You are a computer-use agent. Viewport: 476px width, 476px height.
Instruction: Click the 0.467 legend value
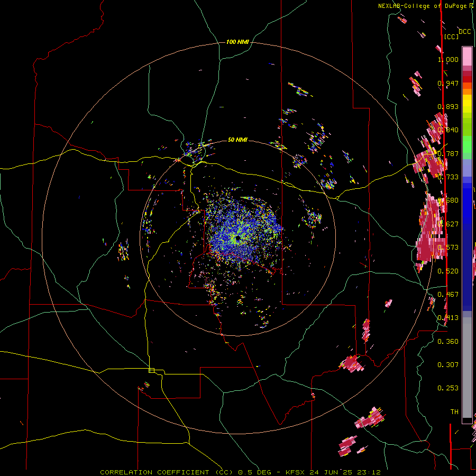click(x=448, y=295)
